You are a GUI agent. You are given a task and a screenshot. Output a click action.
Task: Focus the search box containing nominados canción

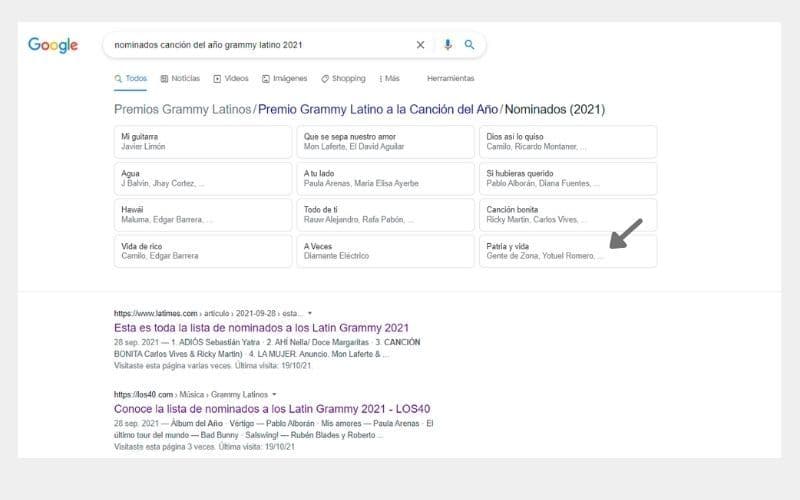click(294, 45)
